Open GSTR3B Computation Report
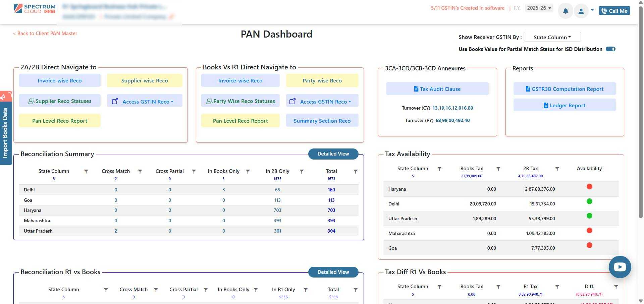Viewport: 644px width, 304px height. click(x=565, y=89)
